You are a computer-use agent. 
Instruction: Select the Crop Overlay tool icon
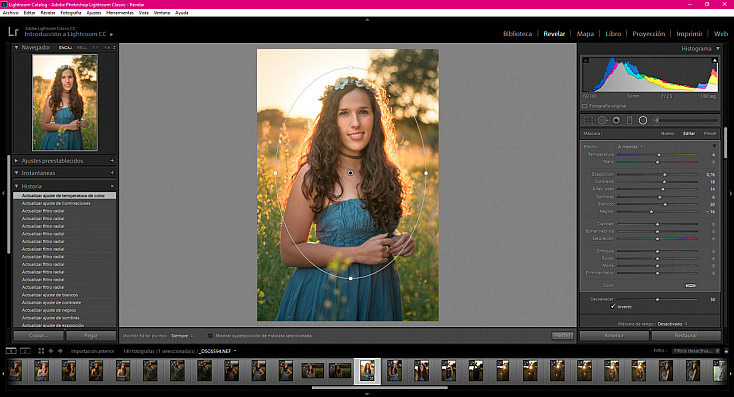coord(588,120)
